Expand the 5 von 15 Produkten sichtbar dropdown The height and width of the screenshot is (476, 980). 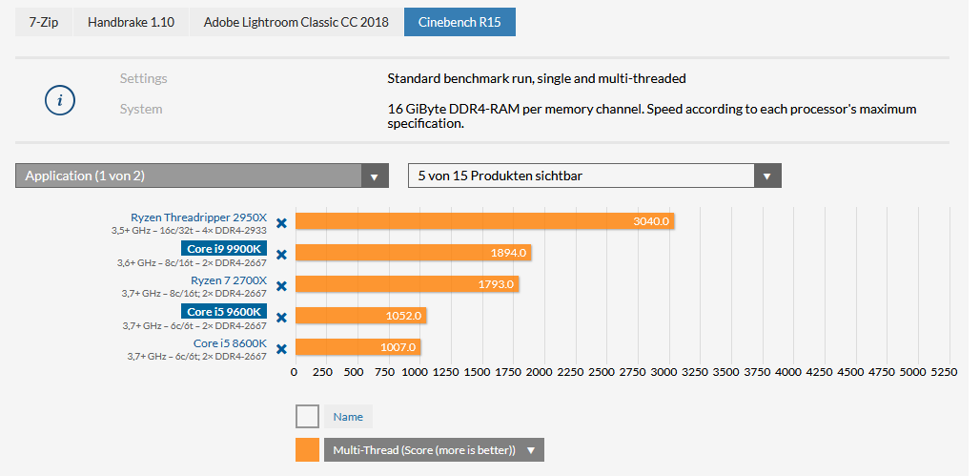(x=594, y=176)
